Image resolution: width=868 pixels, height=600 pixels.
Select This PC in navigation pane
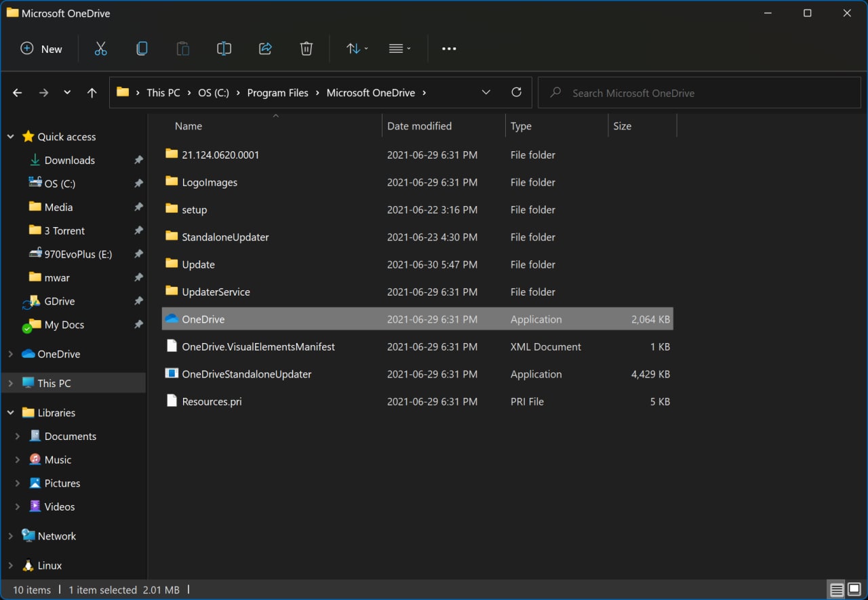tap(54, 383)
